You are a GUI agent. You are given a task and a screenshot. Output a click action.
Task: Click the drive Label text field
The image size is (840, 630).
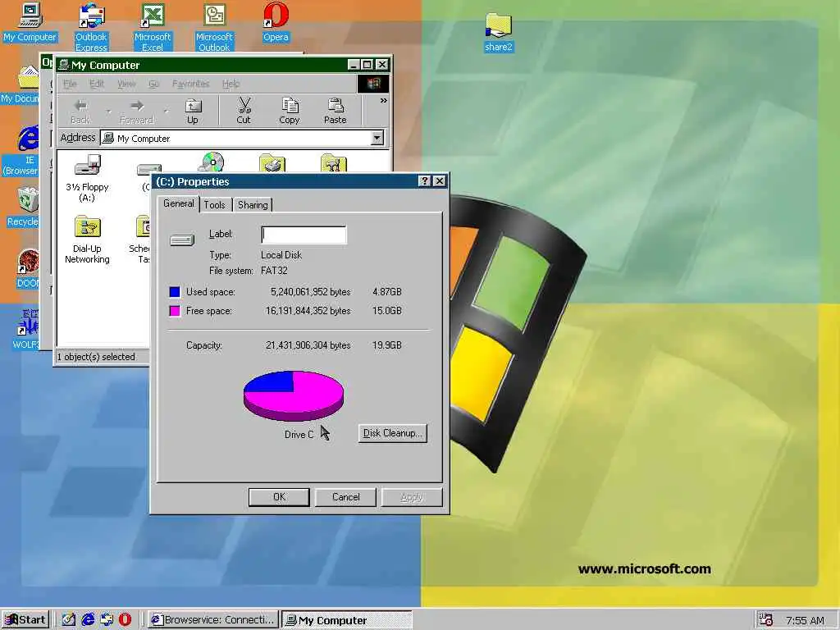pyautogui.click(x=304, y=235)
